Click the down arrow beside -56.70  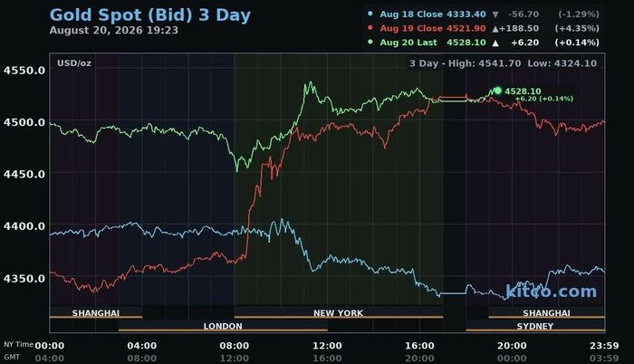pos(495,14)
